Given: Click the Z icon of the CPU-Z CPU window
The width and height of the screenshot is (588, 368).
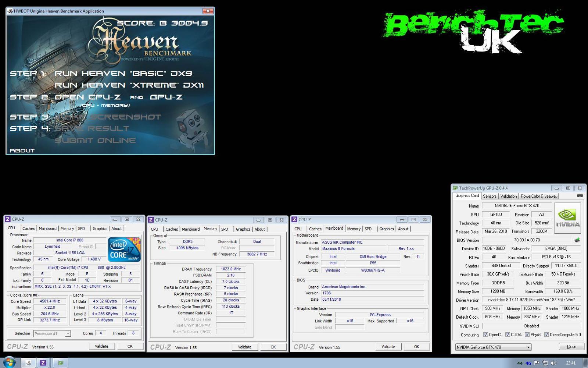Looking at the screenshot, I should 7,219.
